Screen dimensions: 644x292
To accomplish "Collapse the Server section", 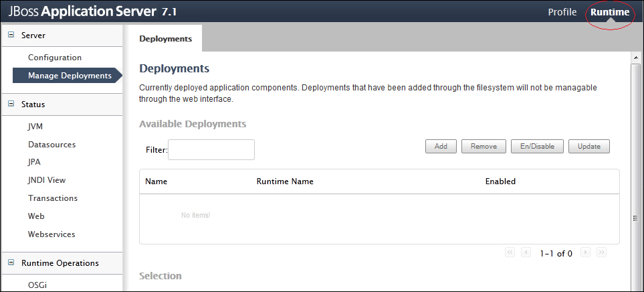I will pyautogui.click(x=11, y=35).
